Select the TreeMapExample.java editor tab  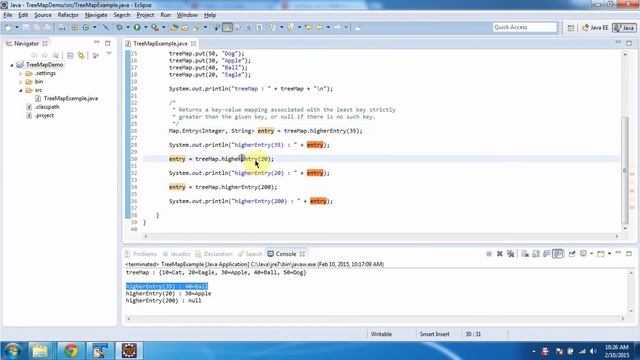160,43
